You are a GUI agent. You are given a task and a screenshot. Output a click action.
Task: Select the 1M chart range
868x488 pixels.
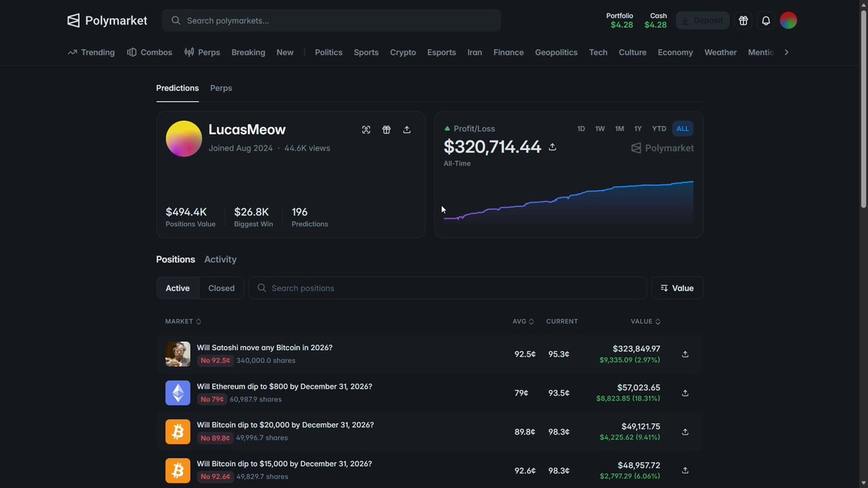pos(619,129)
